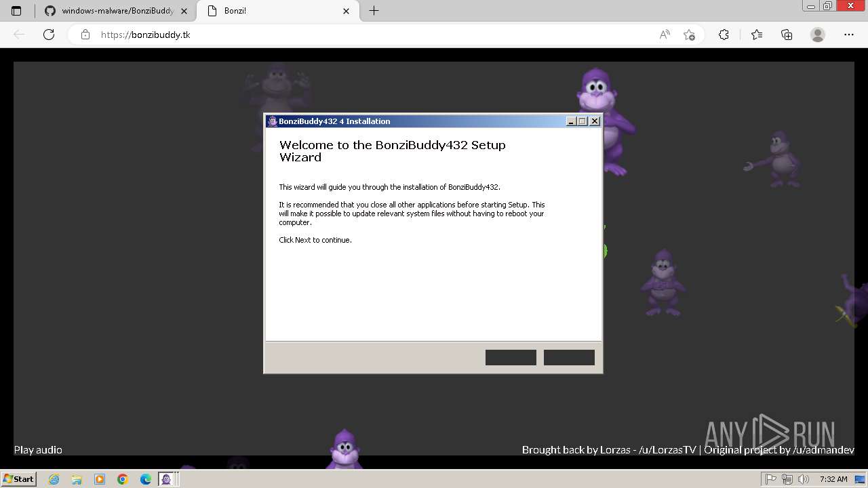
Task: Open media player taskbar icon
Action: (100, 479)
